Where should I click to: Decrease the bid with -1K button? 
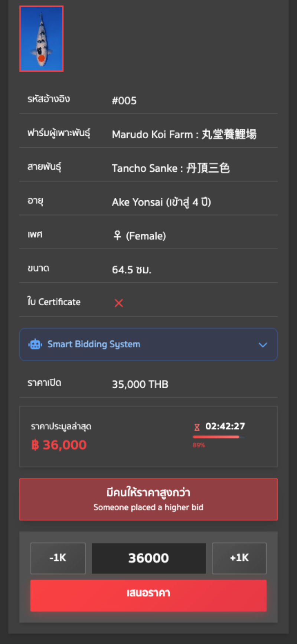[58, 558]
